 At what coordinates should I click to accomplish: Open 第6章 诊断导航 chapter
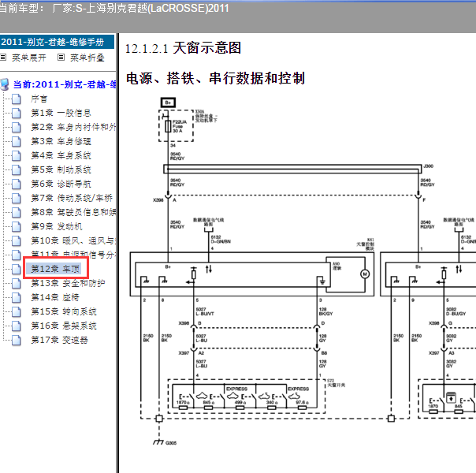61,184
